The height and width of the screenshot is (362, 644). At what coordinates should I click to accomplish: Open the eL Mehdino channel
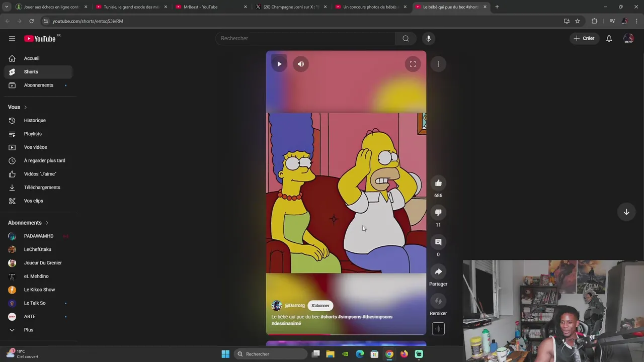[38, 276]
